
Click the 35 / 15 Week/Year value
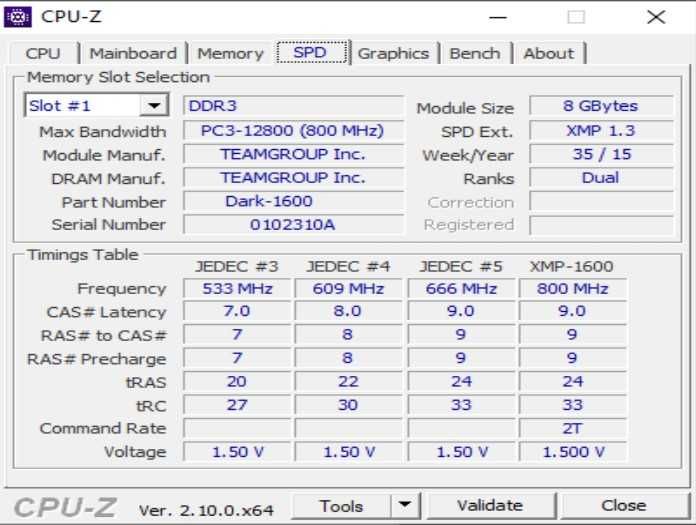[x=601, y=154]
